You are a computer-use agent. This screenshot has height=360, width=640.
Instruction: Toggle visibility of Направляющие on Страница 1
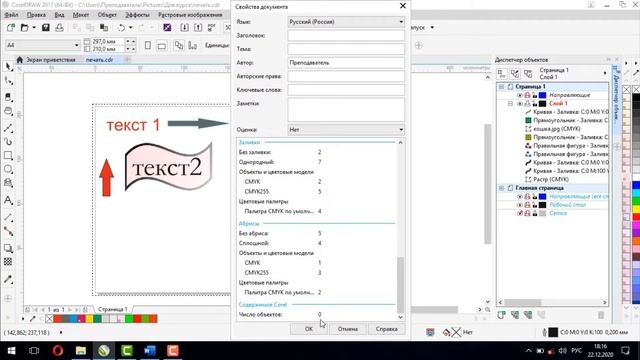[x=520, y=95]
